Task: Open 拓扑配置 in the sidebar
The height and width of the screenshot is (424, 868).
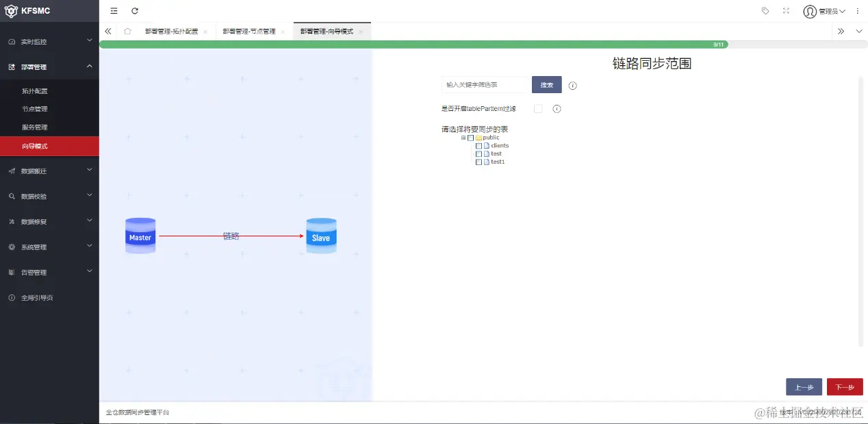Action: (x=34, y=91)
